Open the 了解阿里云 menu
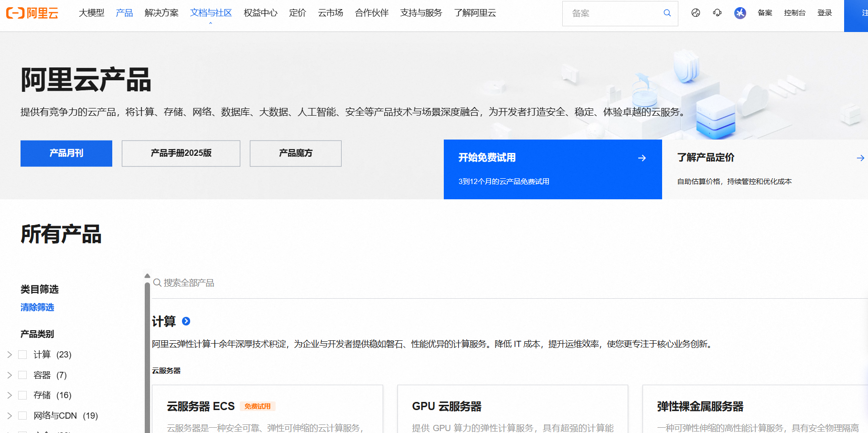Screen dimensions: 868x433 (475, 13)
